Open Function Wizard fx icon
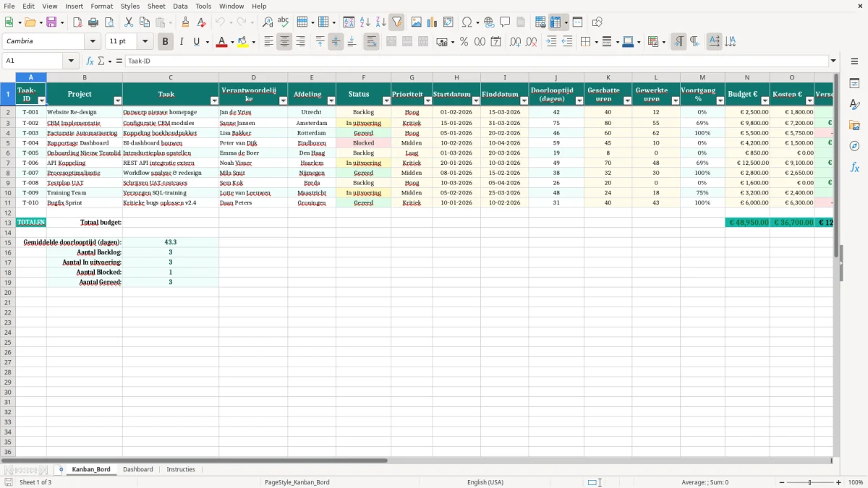This screenshot has width=868, height=488. point(90,61)
